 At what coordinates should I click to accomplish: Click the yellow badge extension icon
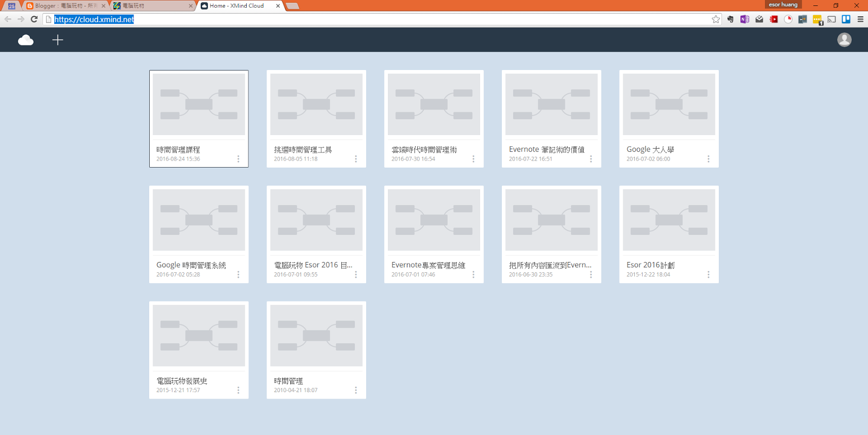point(818,20)
